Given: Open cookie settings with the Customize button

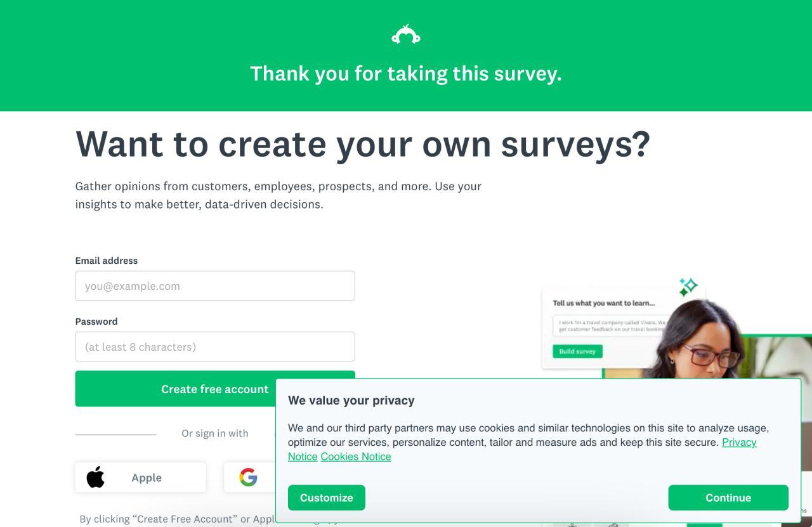Looking at the screenshot, I should click(x=326, y=498).
